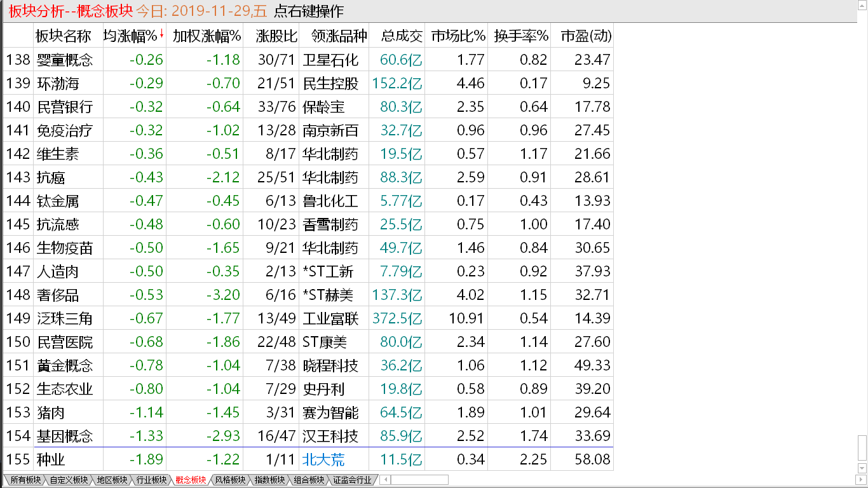Switch to the 所有板块 tab
The image size is (868, 488).
[x=25, y=480]
